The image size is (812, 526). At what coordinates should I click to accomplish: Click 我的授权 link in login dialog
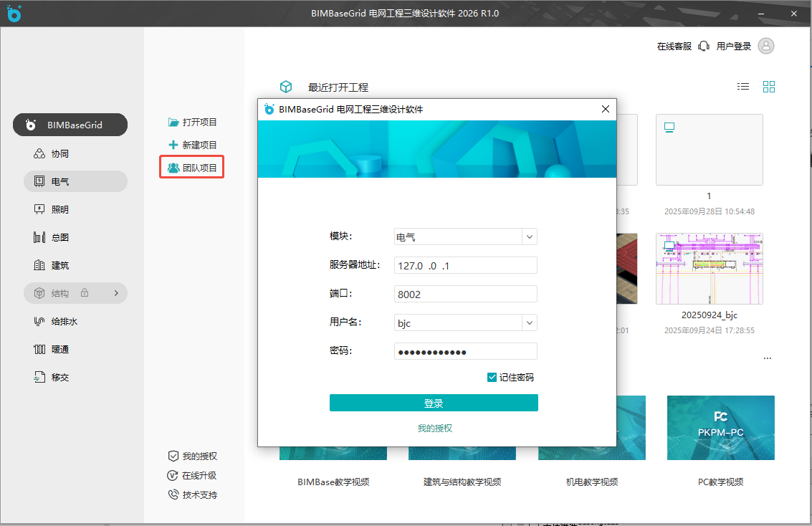[x=435, y=428]
